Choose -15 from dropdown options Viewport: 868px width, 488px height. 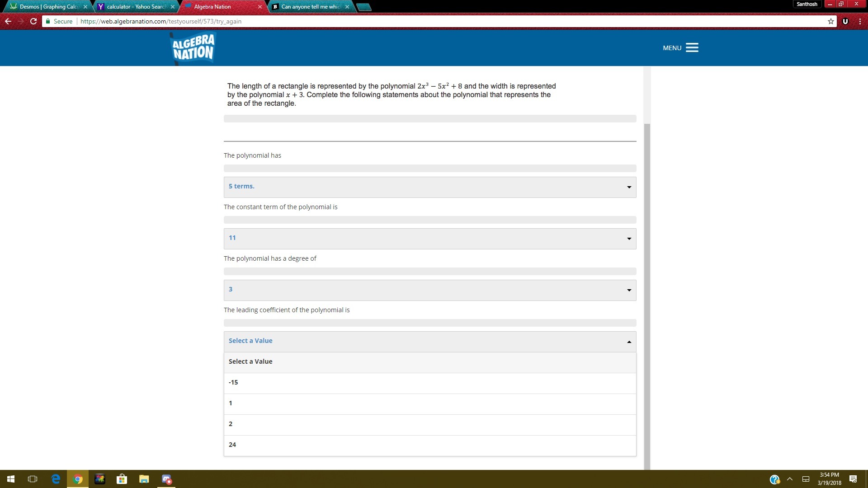[x=429, y=383]
